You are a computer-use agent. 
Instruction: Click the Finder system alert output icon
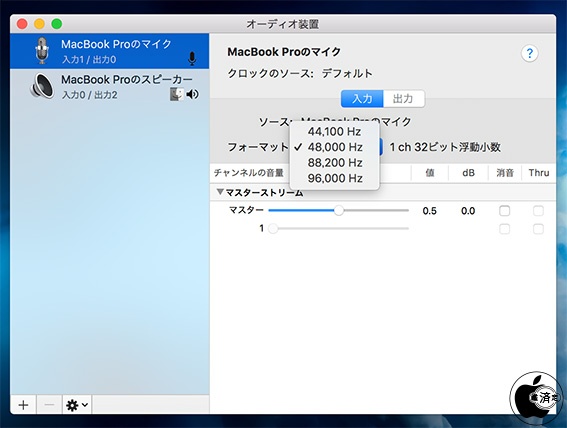(x=177, y=94)
